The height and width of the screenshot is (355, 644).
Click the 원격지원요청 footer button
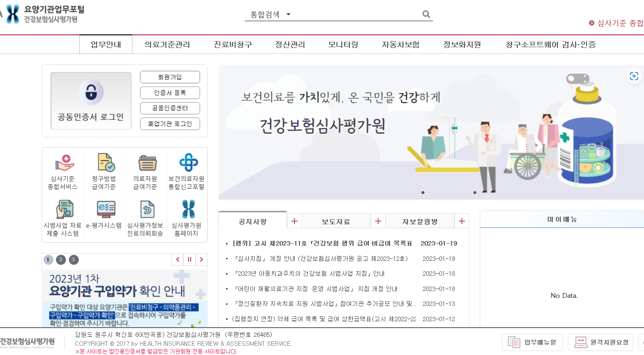point(601,342)
